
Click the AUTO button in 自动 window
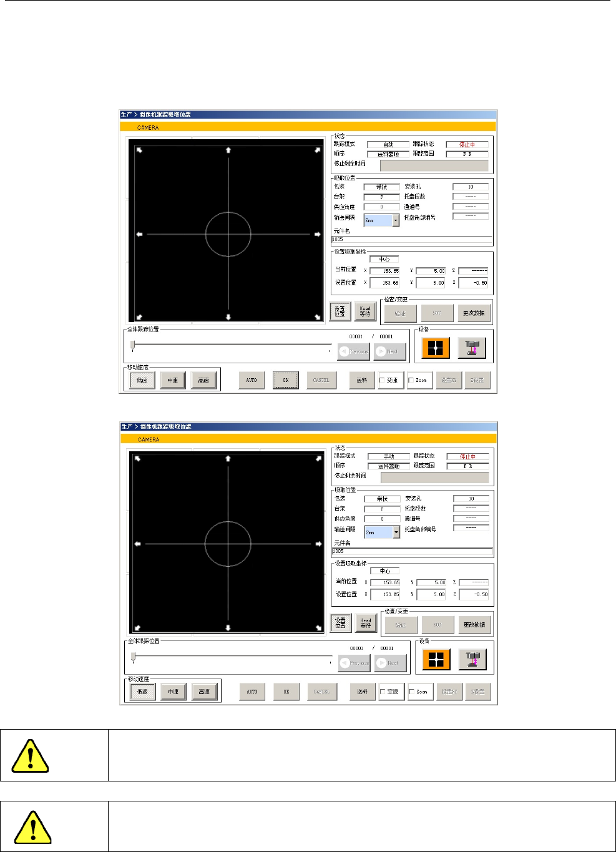pos(252,380)
